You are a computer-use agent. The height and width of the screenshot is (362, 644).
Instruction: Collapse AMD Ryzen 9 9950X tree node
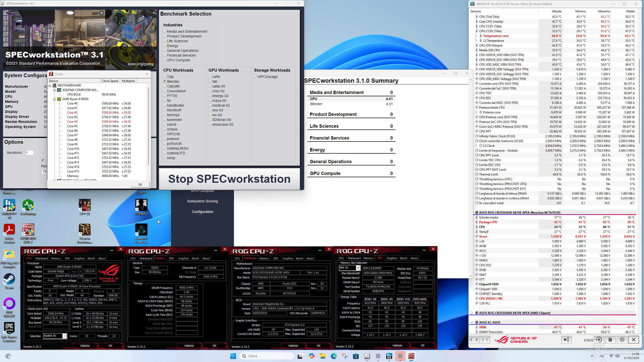55,99
